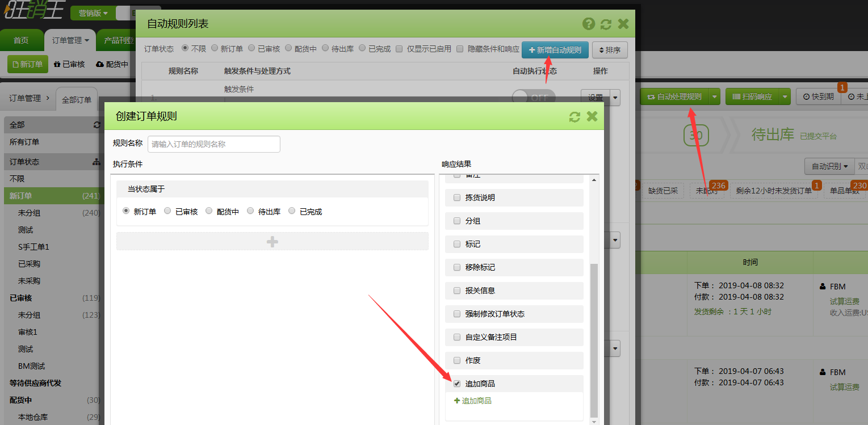Refresh the 全部 sidebar list

coord(97,125)
